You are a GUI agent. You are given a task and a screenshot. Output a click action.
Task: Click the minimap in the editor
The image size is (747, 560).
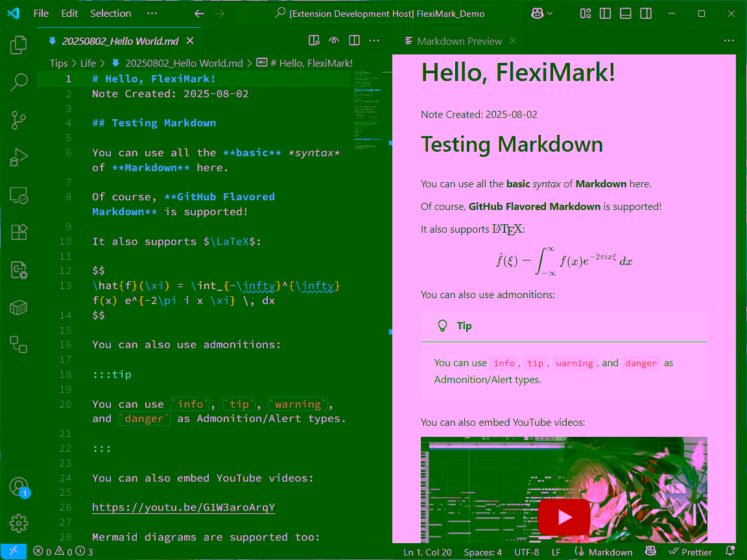367,110
